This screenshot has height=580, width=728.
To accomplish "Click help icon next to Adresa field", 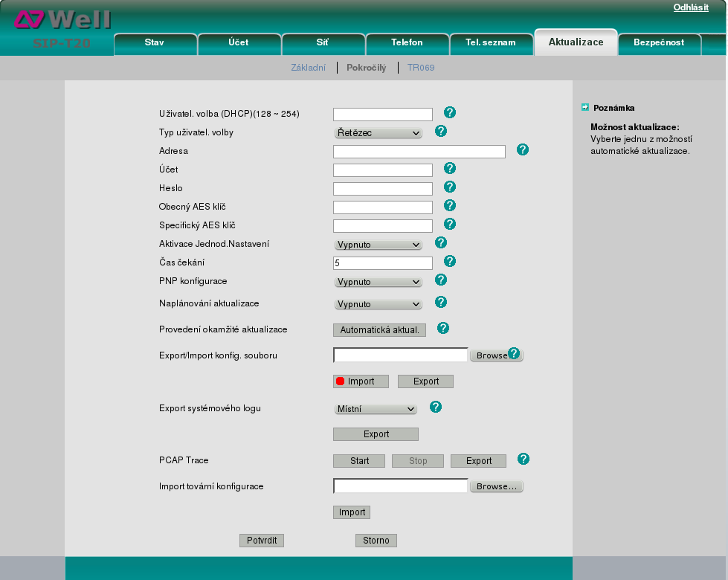I will pyautogui.click(x=522, y=150).
